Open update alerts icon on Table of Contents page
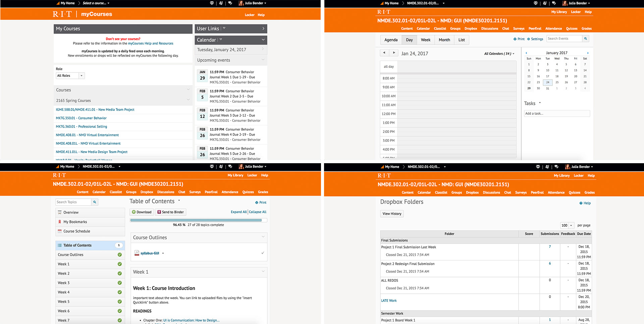Image resolution: width=644 pixels, height=324 pixels. pos(221,166)
